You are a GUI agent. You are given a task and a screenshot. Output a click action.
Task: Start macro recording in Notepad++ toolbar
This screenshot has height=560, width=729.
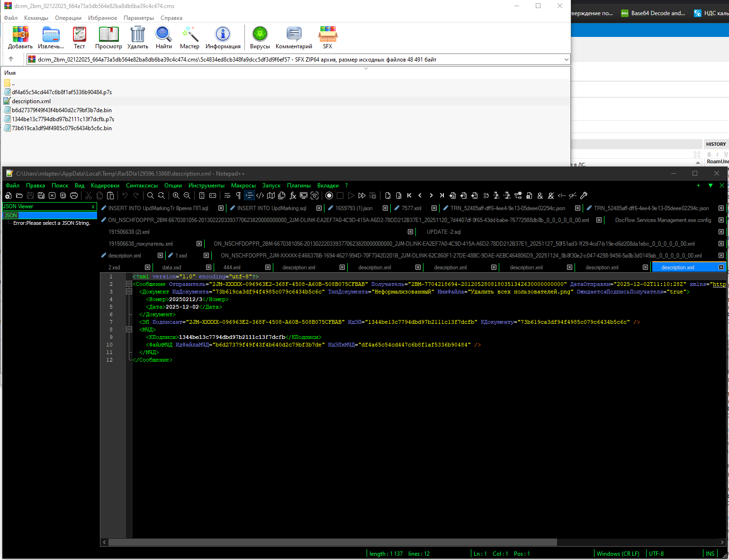pyautogui.click(x=329, y=196)
